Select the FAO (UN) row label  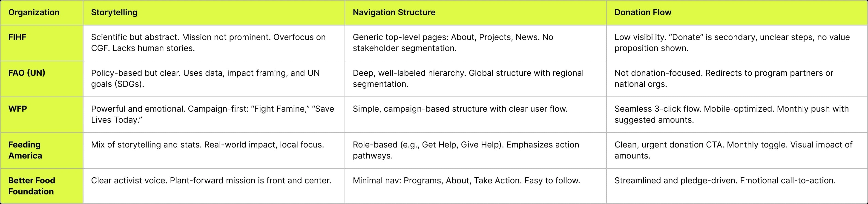pos(27,73)
